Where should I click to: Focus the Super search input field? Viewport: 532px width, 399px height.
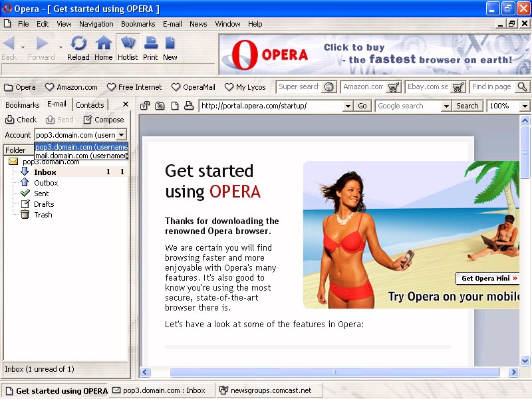click(299, 87)
